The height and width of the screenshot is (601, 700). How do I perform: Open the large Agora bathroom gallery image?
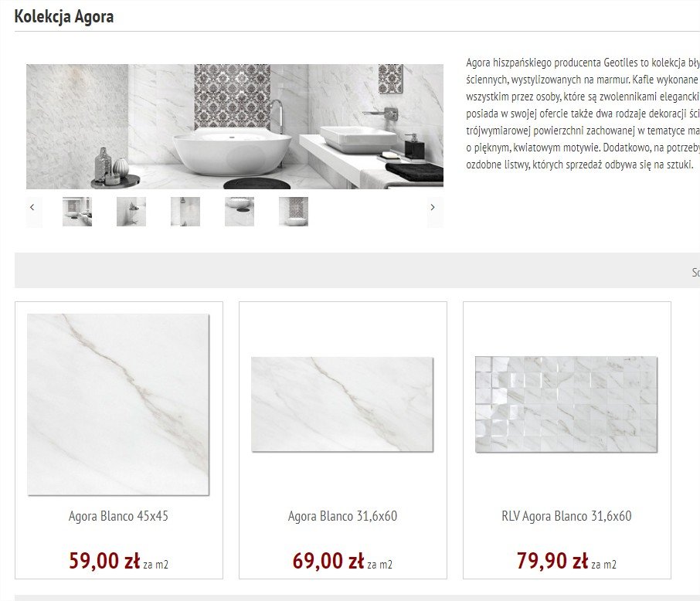(x=235, y=127)
